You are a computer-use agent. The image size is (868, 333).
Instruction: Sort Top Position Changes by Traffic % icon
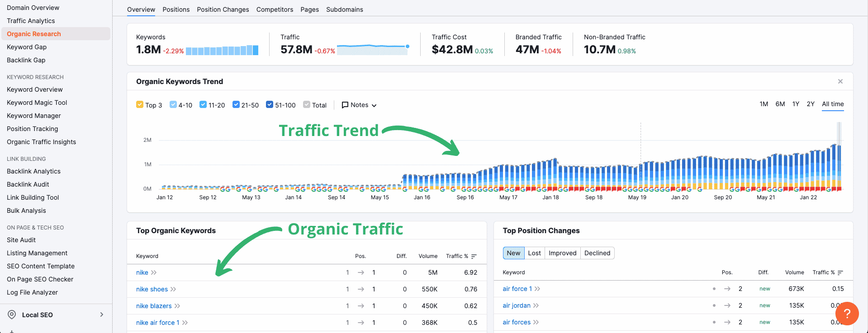[x=840, y=272]
